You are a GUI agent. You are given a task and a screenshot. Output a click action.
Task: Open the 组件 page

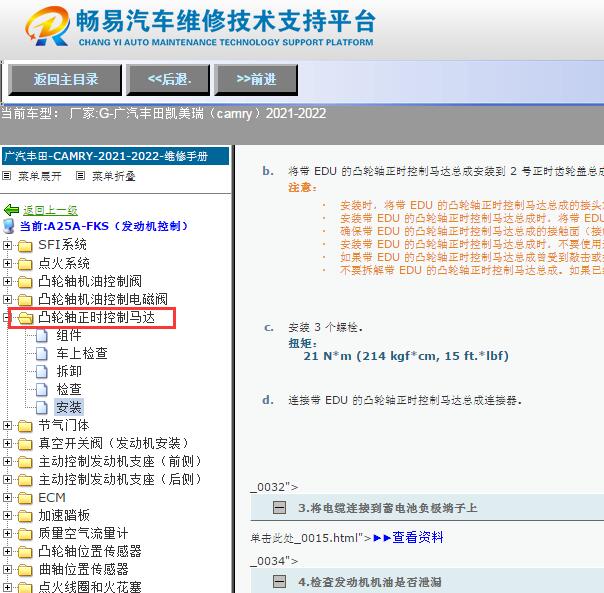point(69,335)
